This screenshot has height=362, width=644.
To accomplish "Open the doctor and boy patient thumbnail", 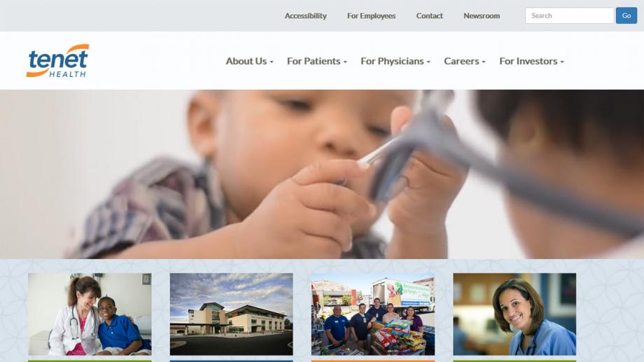I will [x=90, y=314].
